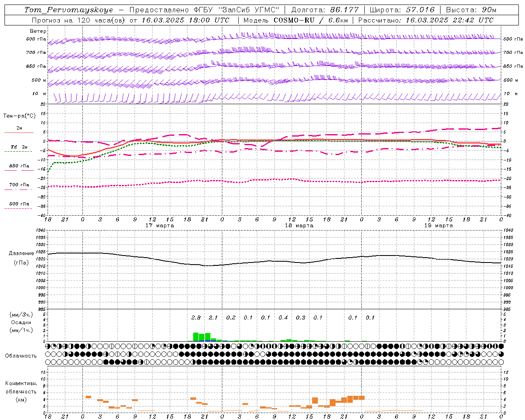
Task: Click the provider text ФГБУ "ЗапСиб УГМС"
Action: [236, 10]
